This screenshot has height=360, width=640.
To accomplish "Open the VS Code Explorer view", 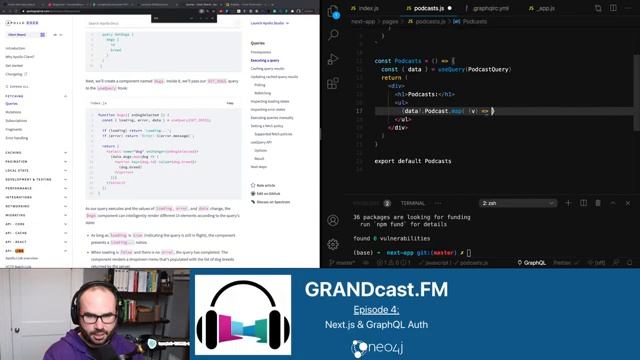I will [x=333, y=12].
